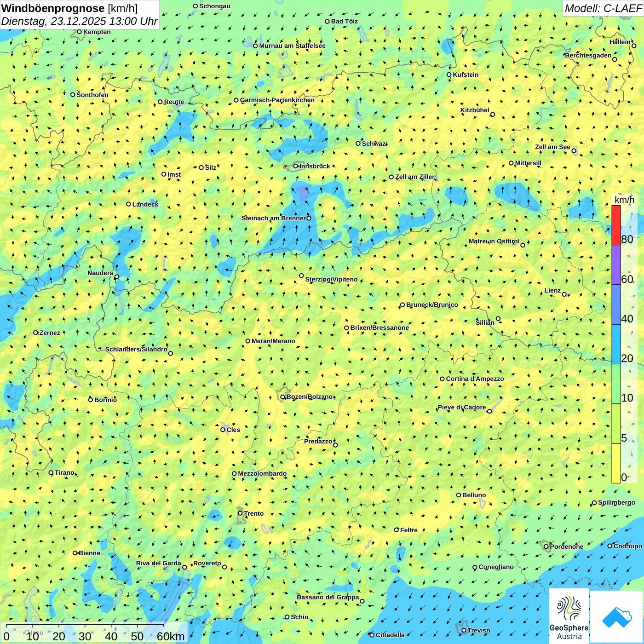Select the red legend color swatch
This screenshot has width=644, height=644.
(616, 225)
